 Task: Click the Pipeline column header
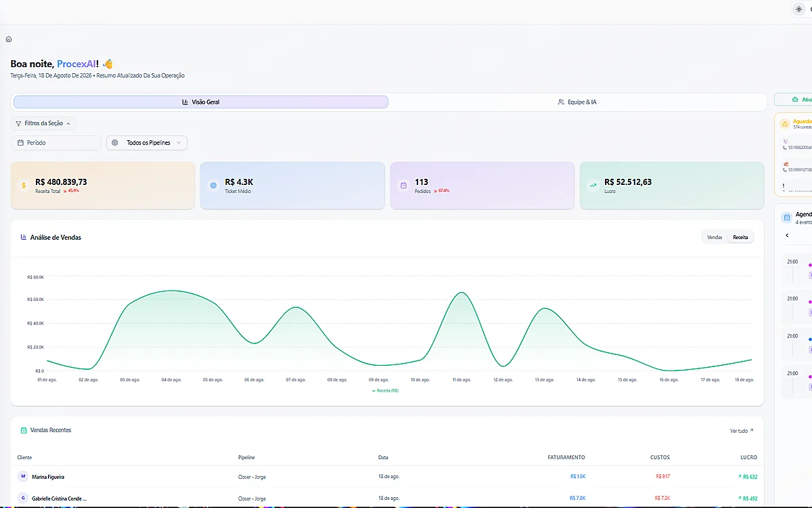pos(246,458)
